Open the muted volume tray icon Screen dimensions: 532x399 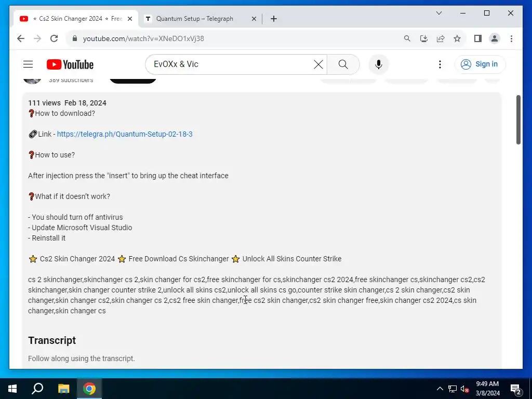click(465, 389)
